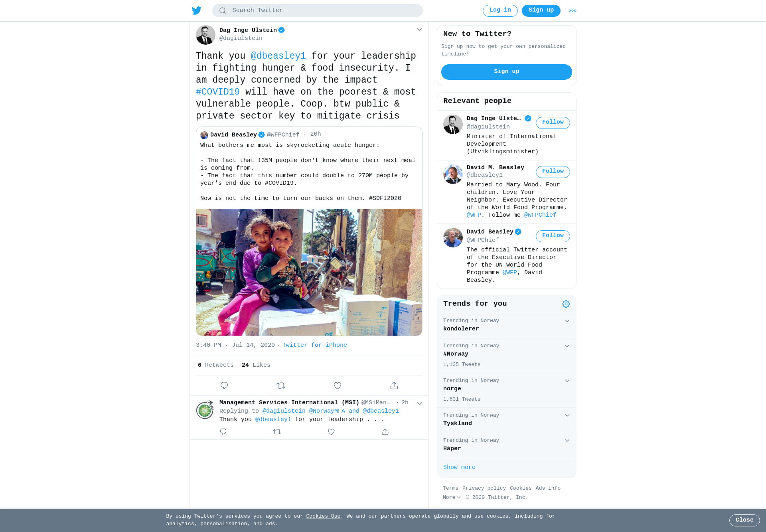
Task: Share the main tweet
Action: pos(394,386)
